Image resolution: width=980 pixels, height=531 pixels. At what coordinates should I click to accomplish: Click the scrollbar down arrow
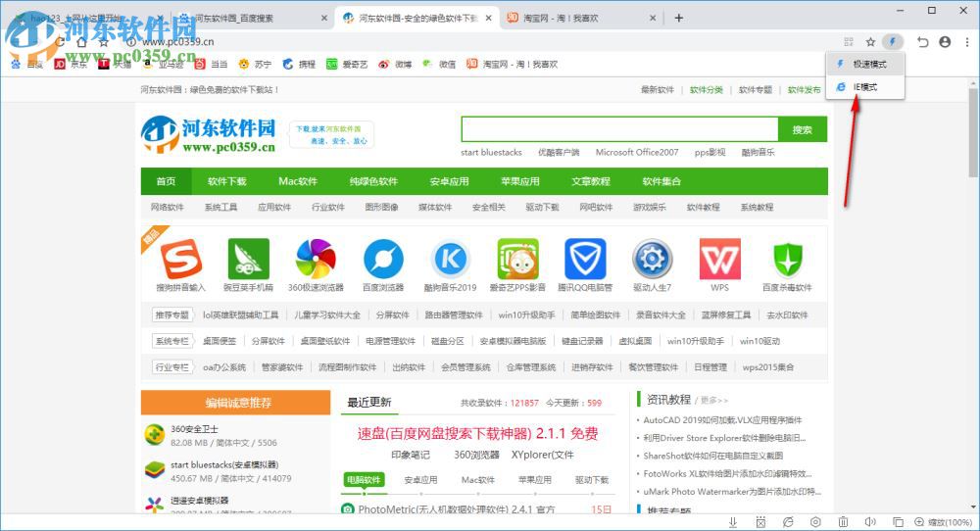click(x=974, y=507)
